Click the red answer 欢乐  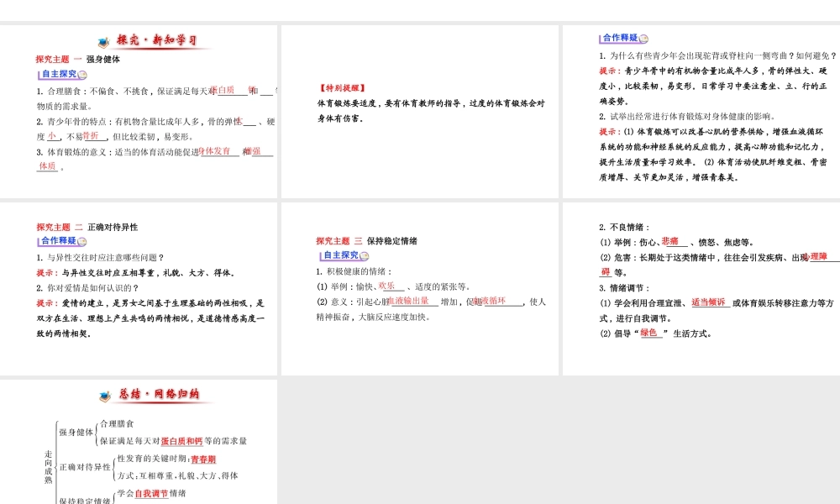(x=386, y=286)
